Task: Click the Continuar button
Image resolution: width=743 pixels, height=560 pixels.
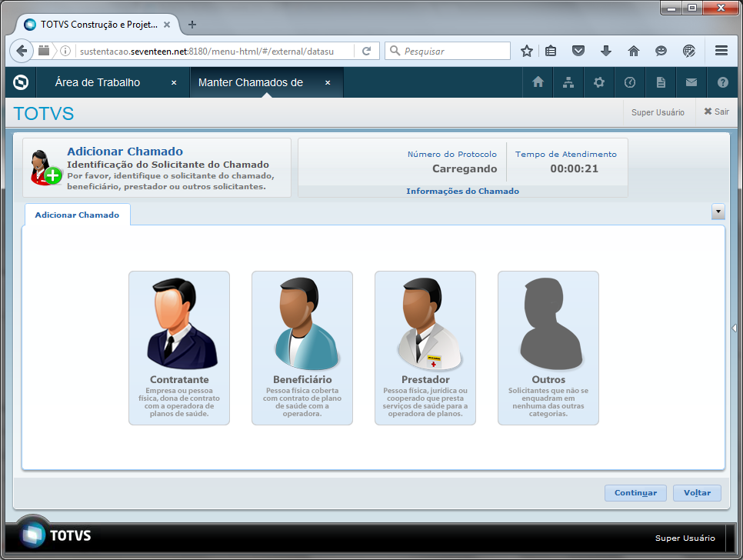Action: [635, 493]
